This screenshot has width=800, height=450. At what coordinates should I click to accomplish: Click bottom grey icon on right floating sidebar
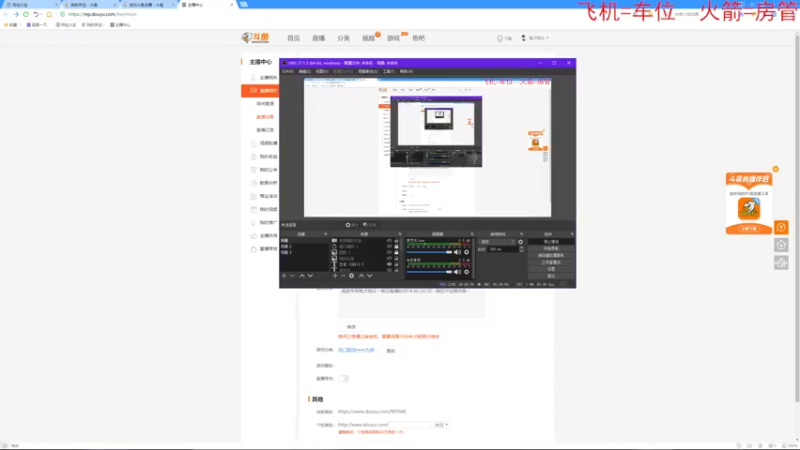pyautogui.click(x=781, y=262)
